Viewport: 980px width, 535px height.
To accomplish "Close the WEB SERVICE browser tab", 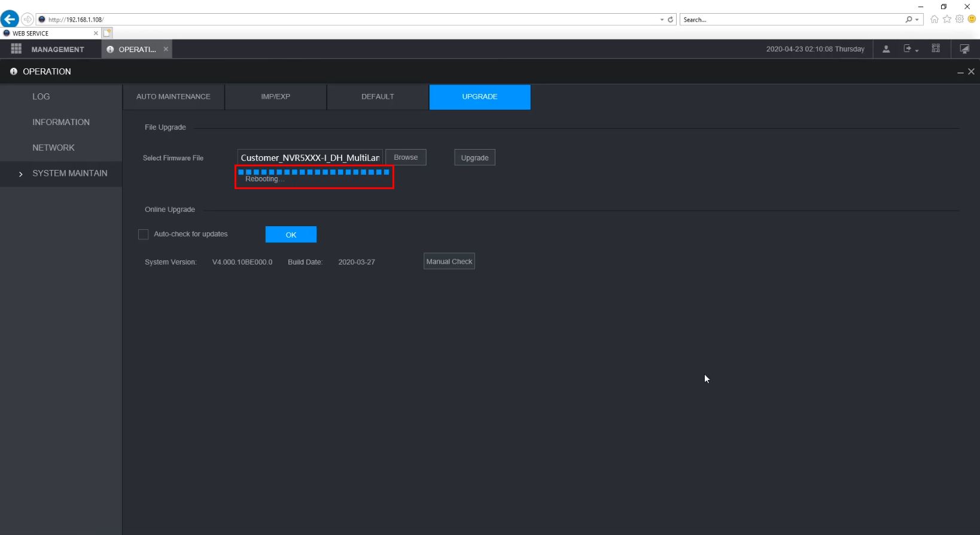I will 96,34.
